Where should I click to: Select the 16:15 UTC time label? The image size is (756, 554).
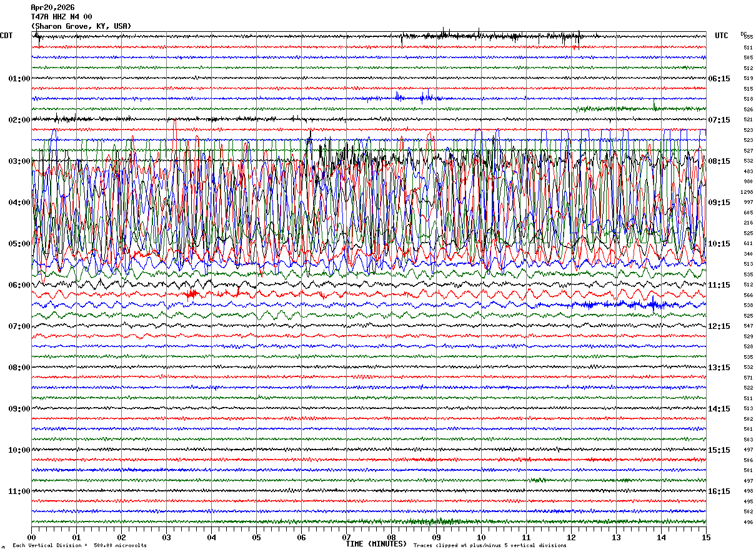(x=719, y=491)
